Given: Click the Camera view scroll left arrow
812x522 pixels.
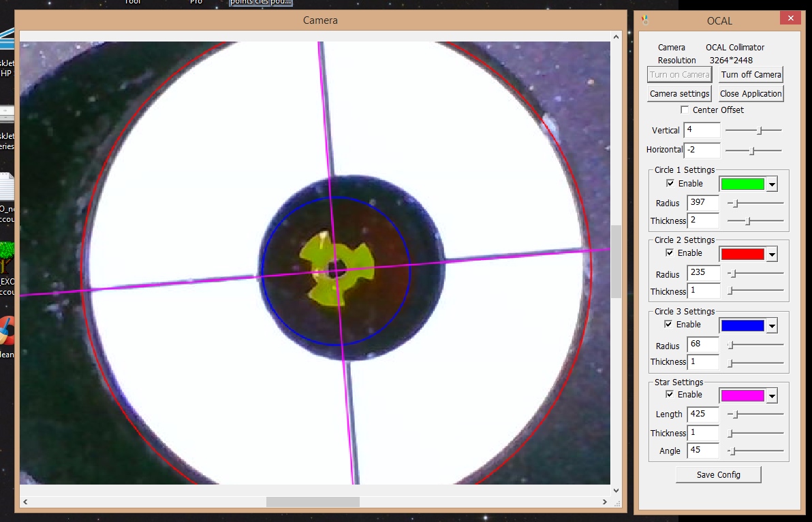Looking at the screenshot, I should 25,502.
